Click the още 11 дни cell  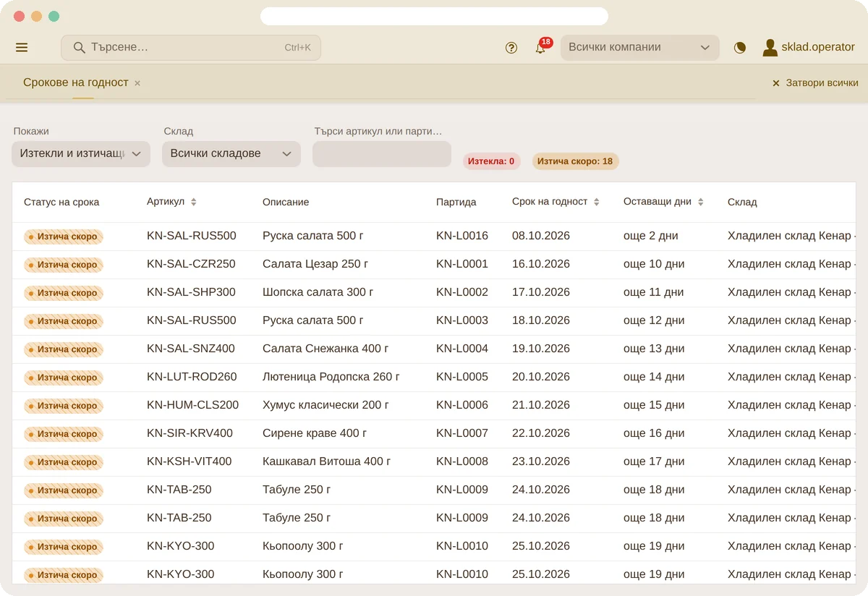654,292
